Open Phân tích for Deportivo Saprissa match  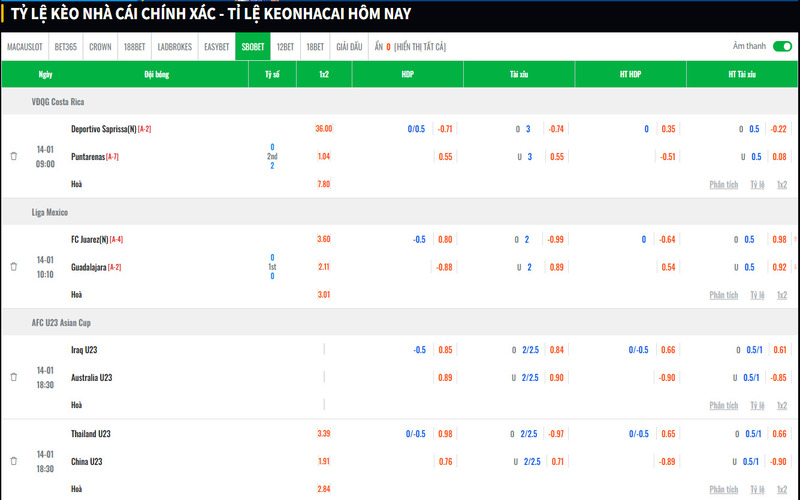pyautogui.click(x=723, y=184)
